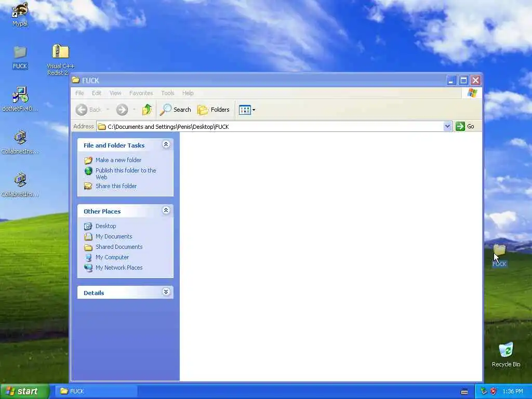Click the red security shield tray icon
The image size is (532, 399).
tap(494, 391)
